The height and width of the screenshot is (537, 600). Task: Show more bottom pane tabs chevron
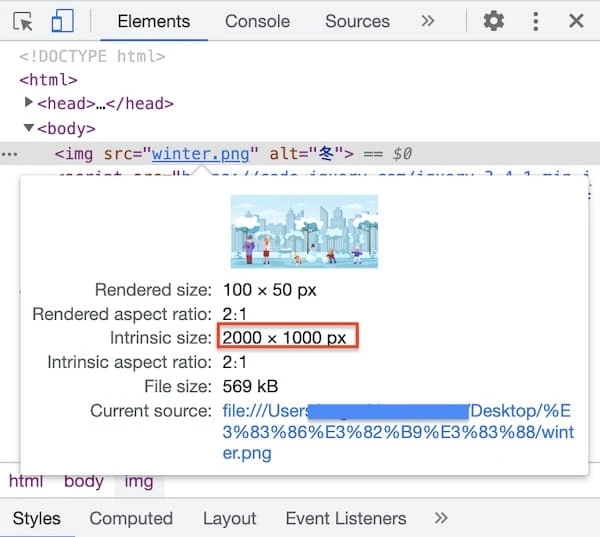pyautogui.click(x=441, y=518)
